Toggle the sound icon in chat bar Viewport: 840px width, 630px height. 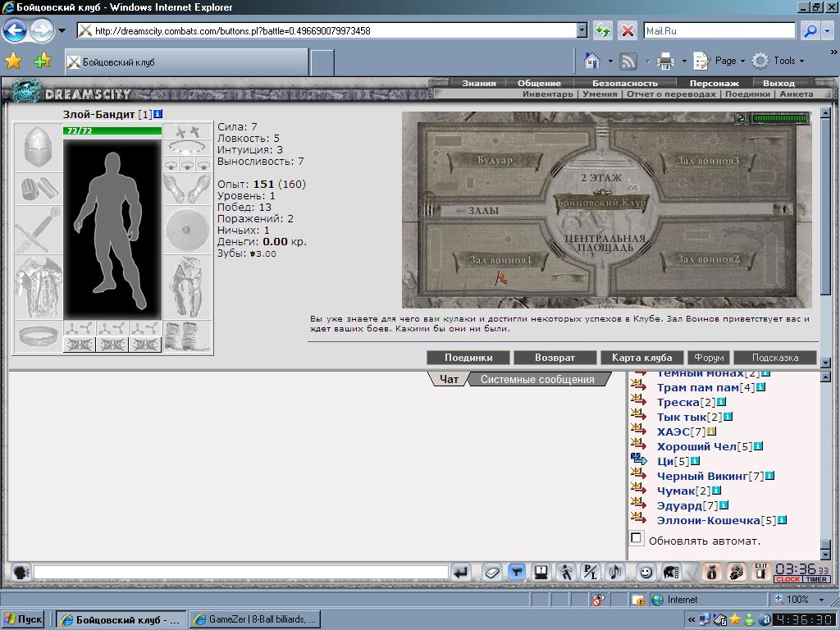pos(615,573)
